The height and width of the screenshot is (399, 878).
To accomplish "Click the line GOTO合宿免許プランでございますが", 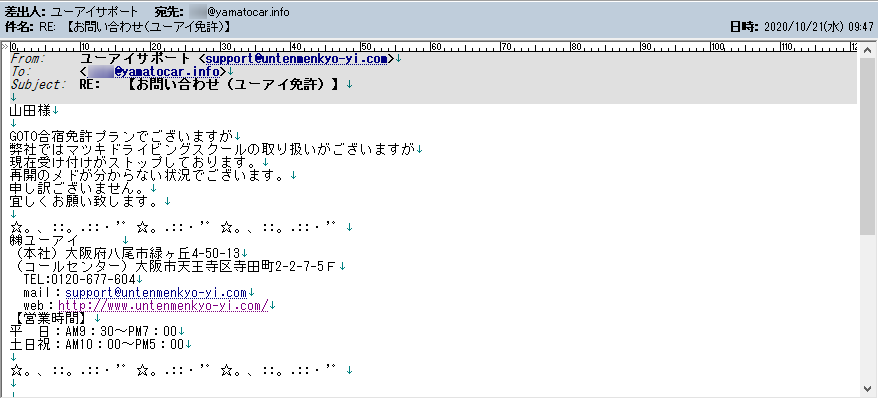I will coord(122,136).
